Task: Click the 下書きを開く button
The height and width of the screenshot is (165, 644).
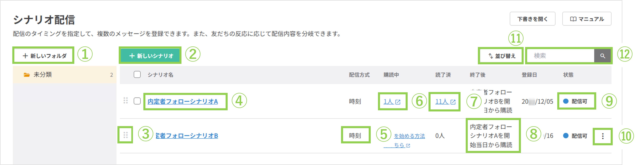Action: [532, 19]
